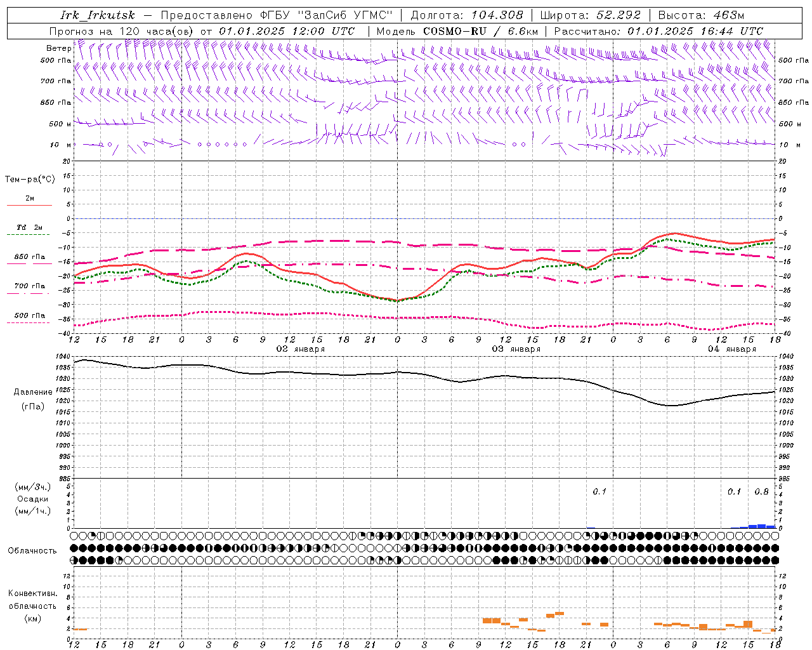Click the Высота: 463м header value

701,15
